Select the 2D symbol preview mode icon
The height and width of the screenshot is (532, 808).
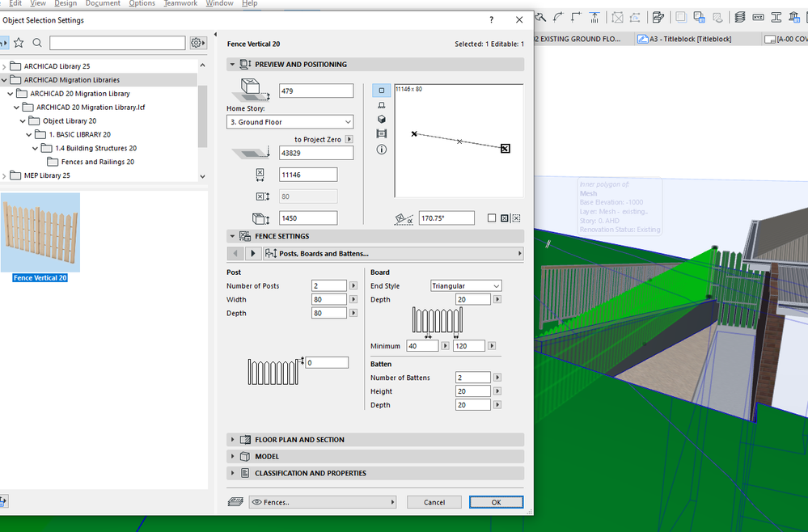pos(381,90)
